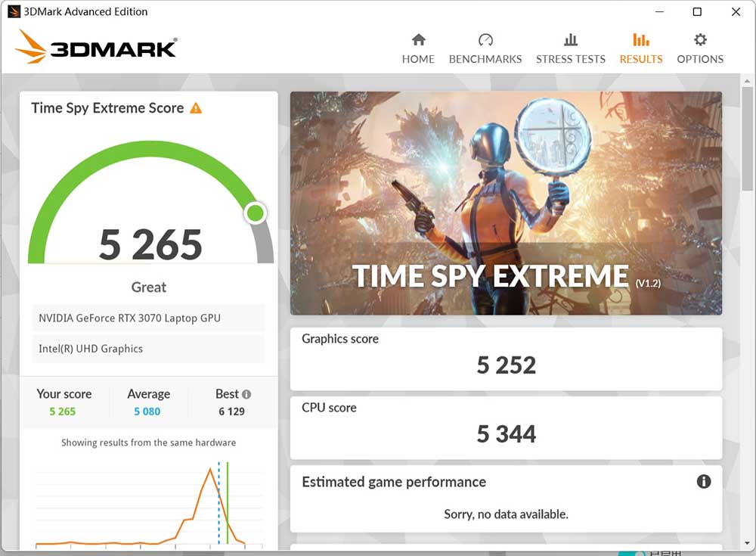Click the Great rating label
The image size is (756, 556).
pyautogui.click(x=148, y=287)
